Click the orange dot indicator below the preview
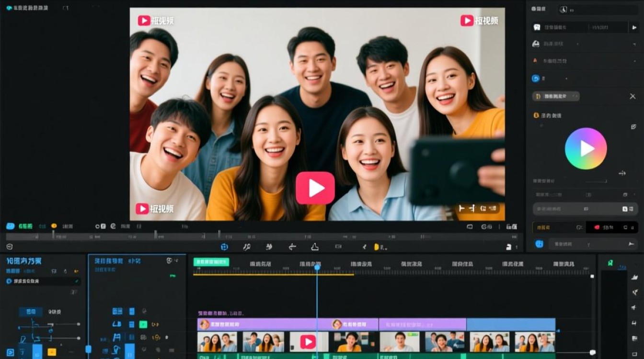Screen dimensions: 644x359 click(x=54, y=226)
